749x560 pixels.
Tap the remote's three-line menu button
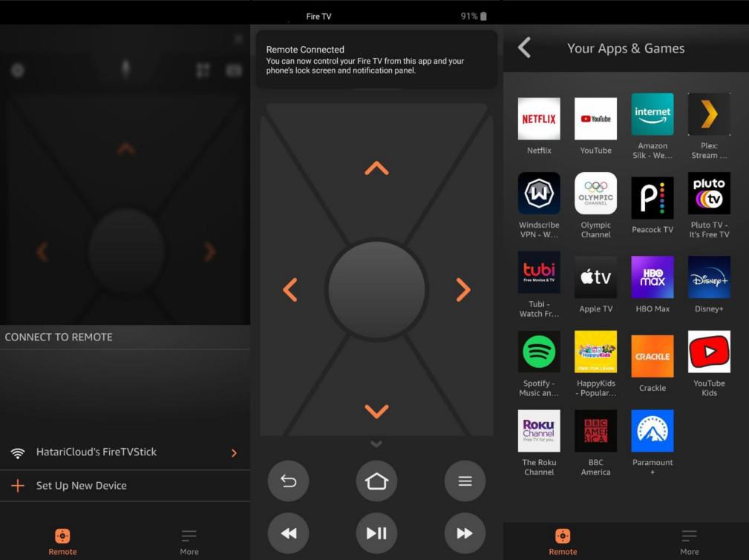(465, 481)
